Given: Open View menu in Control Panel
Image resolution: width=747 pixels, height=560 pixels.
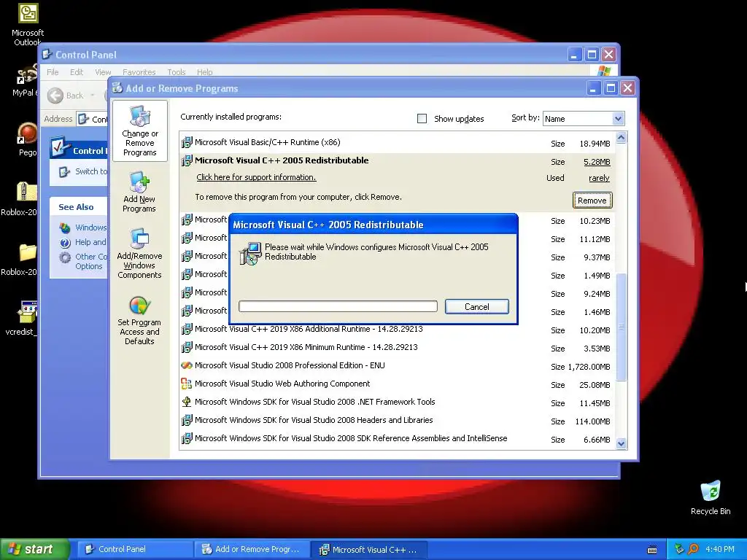Looking at the screenshot, I should click(103, 72).
